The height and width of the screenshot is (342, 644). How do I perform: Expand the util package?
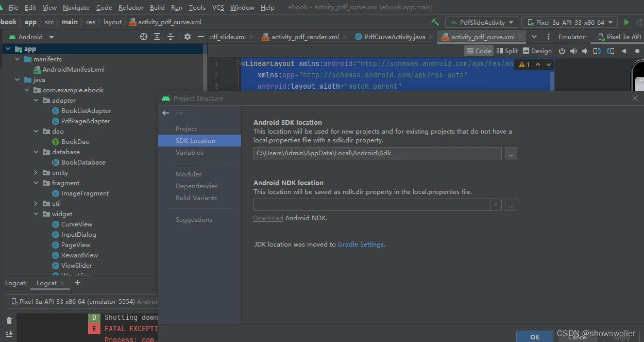click(36, 204)
